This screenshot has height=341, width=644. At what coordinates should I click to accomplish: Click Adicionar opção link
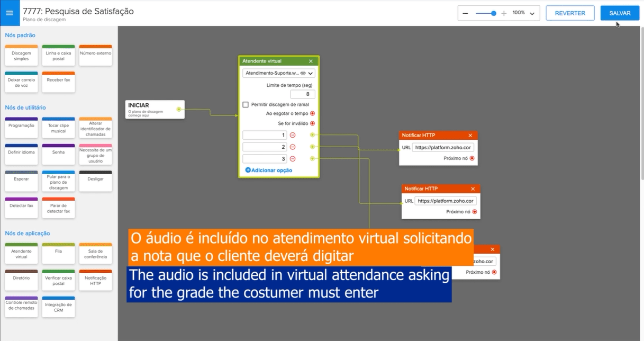click(268, 170)
